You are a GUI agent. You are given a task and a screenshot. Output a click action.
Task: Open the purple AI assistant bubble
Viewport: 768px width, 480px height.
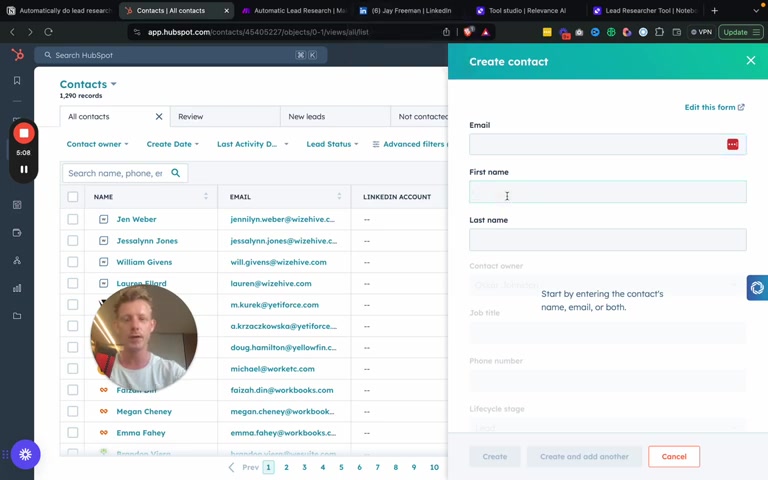click(x=25, y=455)
